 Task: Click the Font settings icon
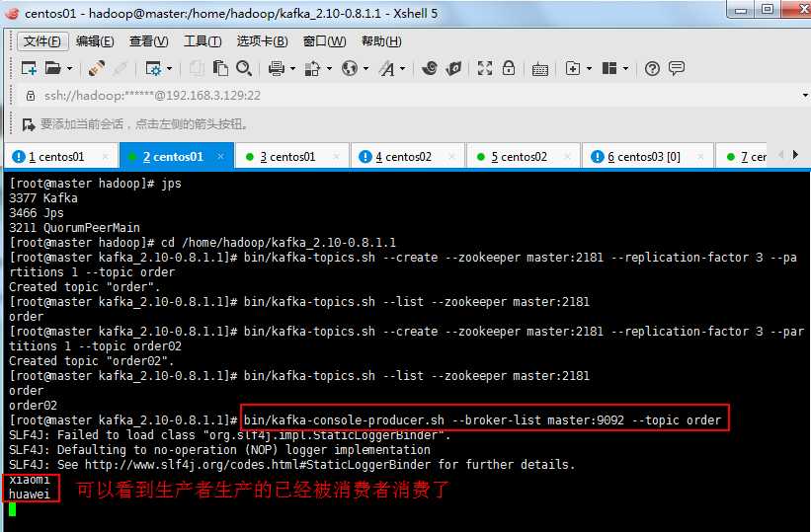(387, 68)
